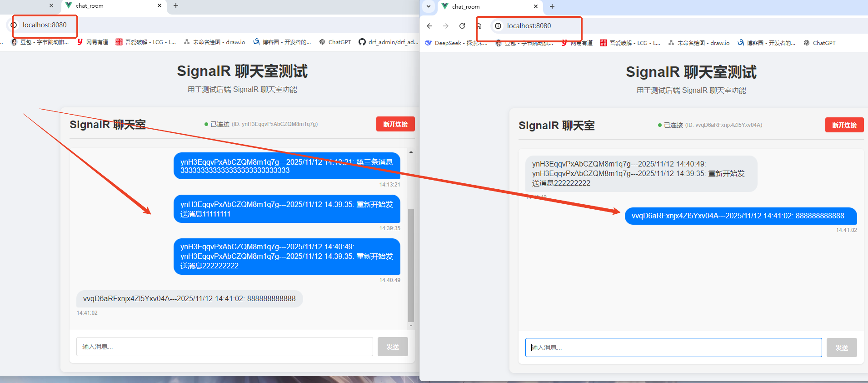Image resolution: width=868 pixels, height=383 pixels.
Task: Open drf_admin GitHub bookmark in left window
Action: [x=389, y=42]
